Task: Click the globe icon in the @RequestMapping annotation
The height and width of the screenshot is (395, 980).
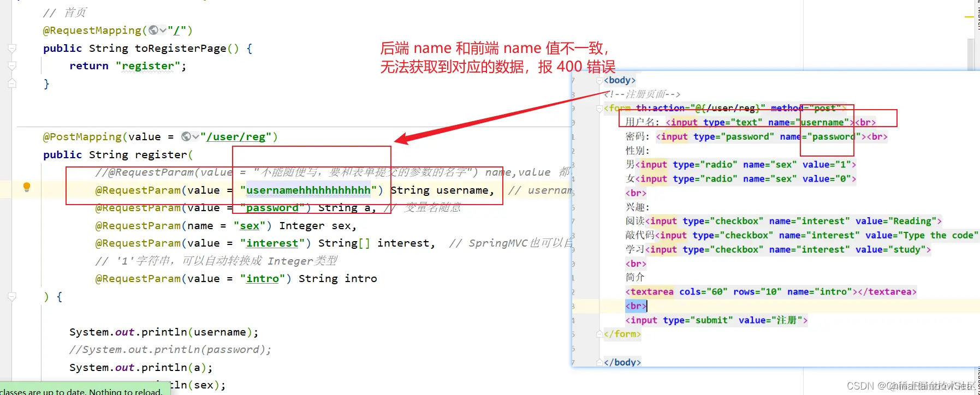Action: 154,30
